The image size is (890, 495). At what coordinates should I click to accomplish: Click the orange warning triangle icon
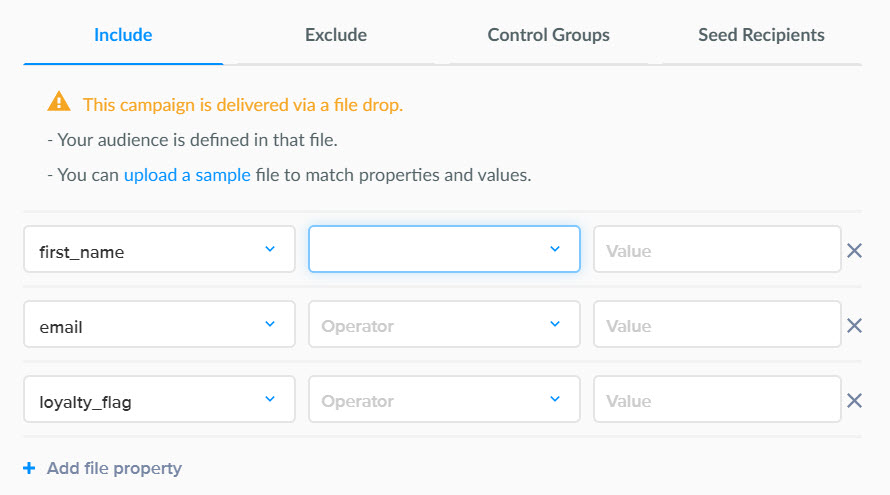[59, 103]
